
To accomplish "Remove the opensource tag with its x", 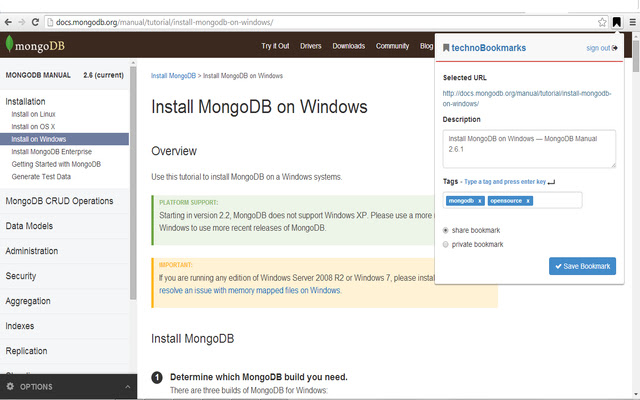I will coord(528,201).
